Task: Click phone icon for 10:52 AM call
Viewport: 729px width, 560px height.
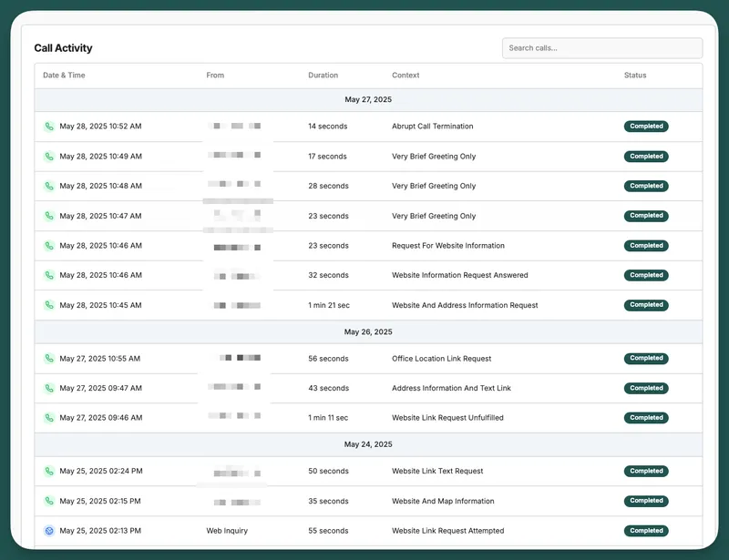Action: tap(49, 127)
